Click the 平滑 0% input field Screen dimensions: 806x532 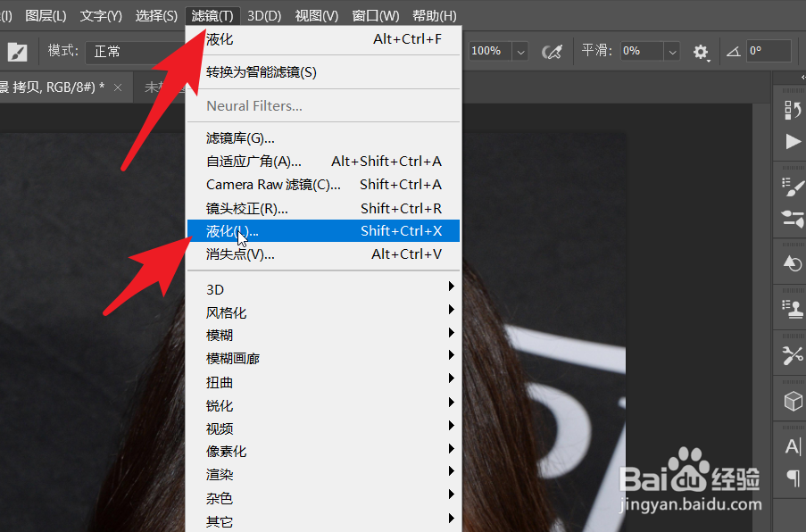coord(642,52)
